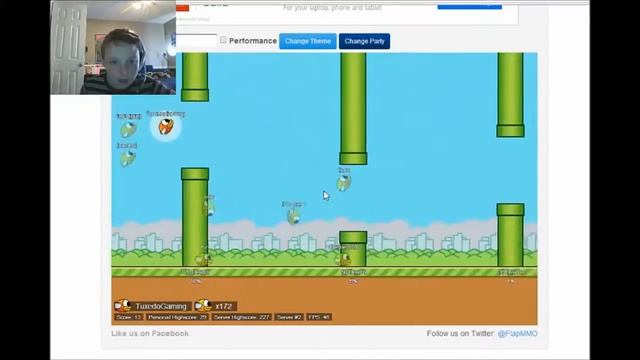The height and width of the screenshot is (360, 640).
Task: Click the Score stat label
Action: pyautogui.click(x=129, y=317)
